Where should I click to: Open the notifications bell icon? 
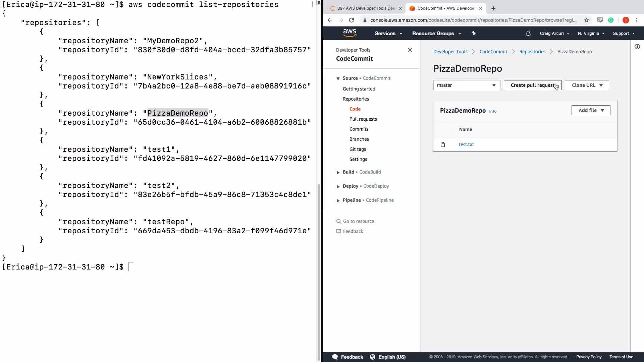(x=528, y=34)
